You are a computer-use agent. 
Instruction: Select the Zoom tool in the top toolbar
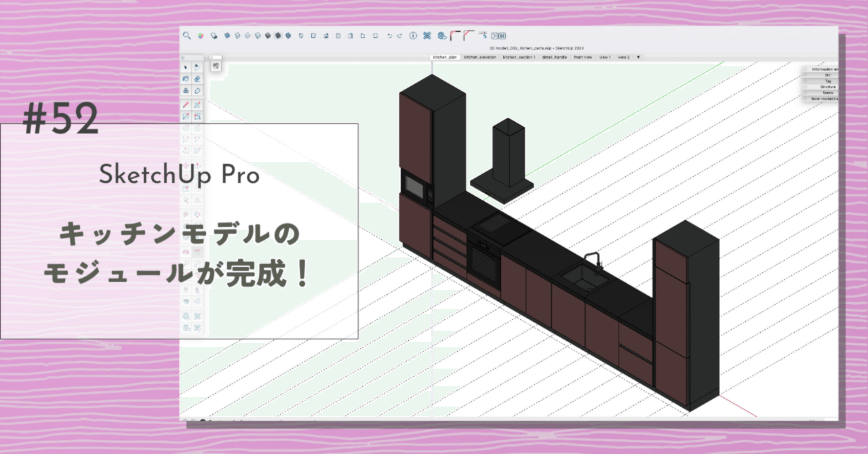(x=187, y=35)
